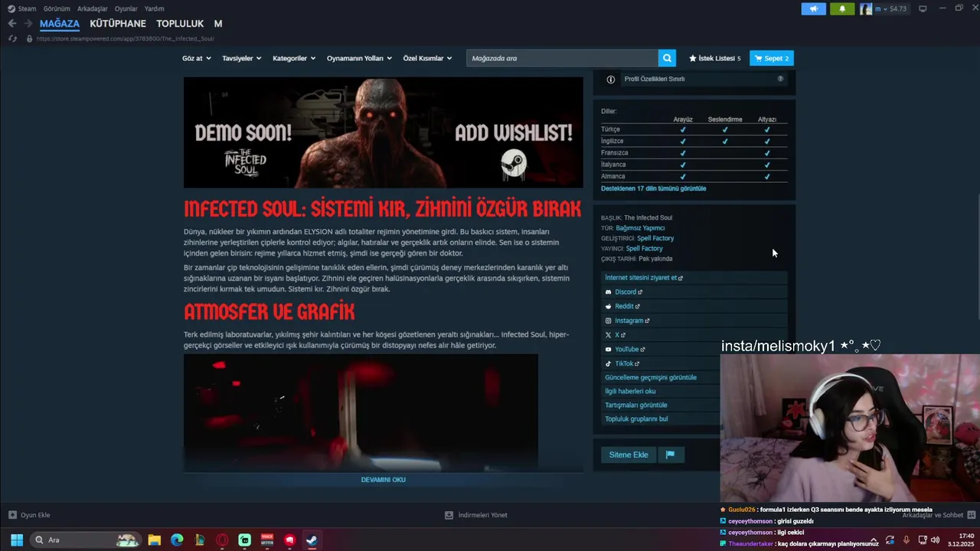Viewport: 980px width, 551px height.
Task: Click the Steam taskbar icon
Action: click(312, 540)
